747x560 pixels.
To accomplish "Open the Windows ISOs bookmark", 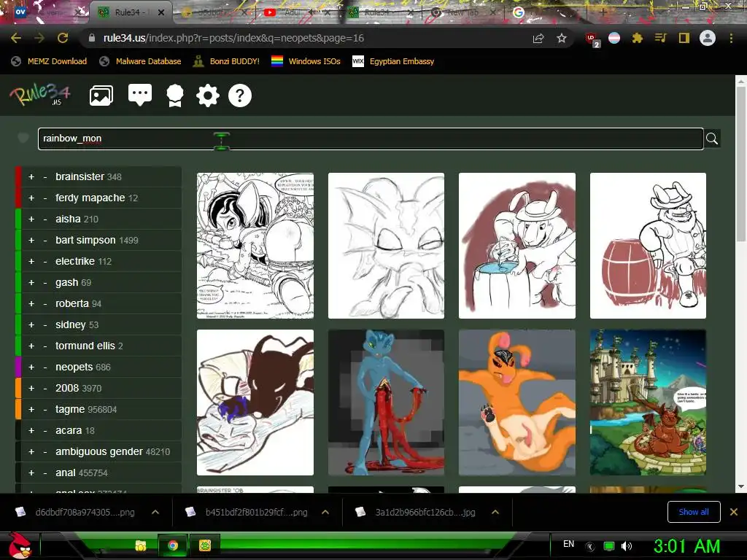I will [x=306, y=61].
